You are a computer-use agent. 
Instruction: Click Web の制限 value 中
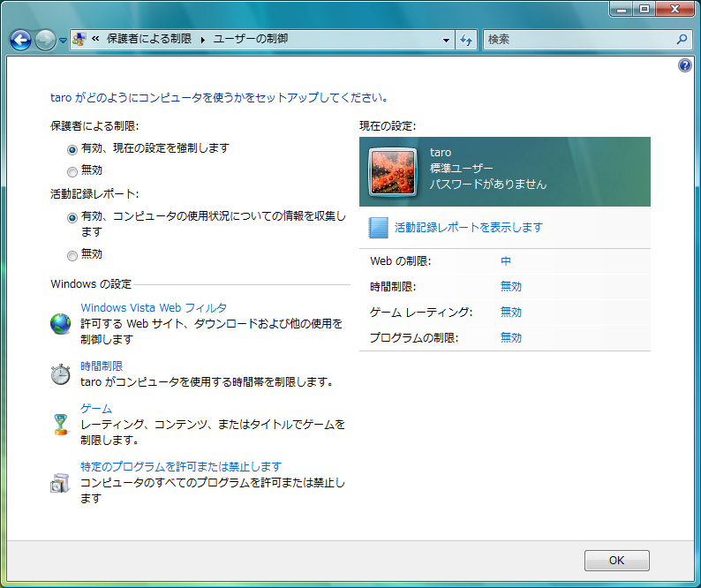click(506, 261)
